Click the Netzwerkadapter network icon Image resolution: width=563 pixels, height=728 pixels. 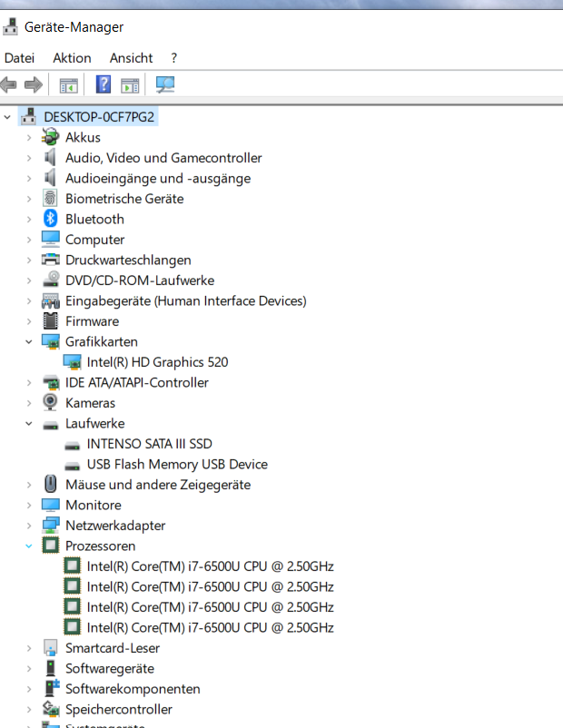(x=50, y=525)
